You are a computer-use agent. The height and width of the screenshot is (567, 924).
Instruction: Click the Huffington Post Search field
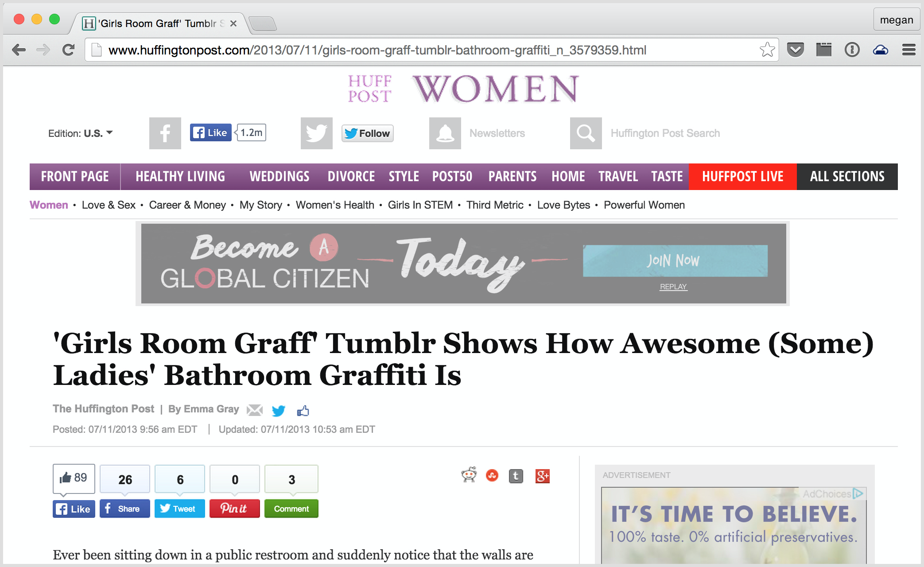(665, 133)
